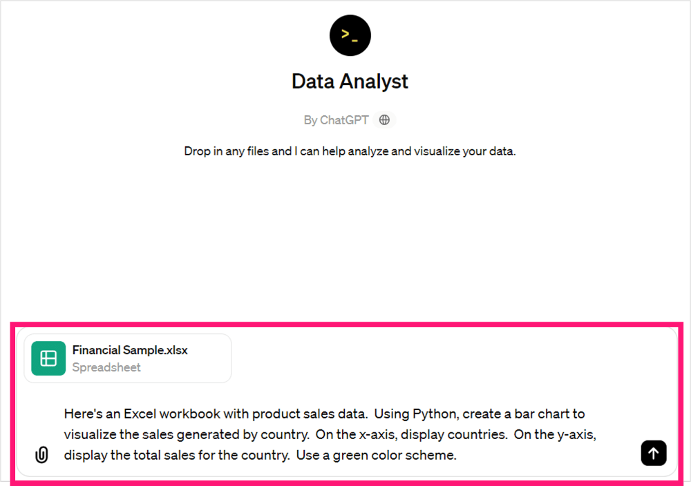Click the 'Drop in any files' description text
691x486 pixels.
pyautogui.click(x=349, y=152)
